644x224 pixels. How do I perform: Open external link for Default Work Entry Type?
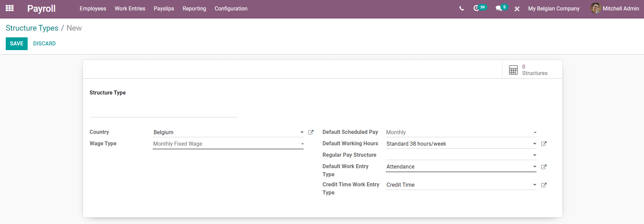544,167
